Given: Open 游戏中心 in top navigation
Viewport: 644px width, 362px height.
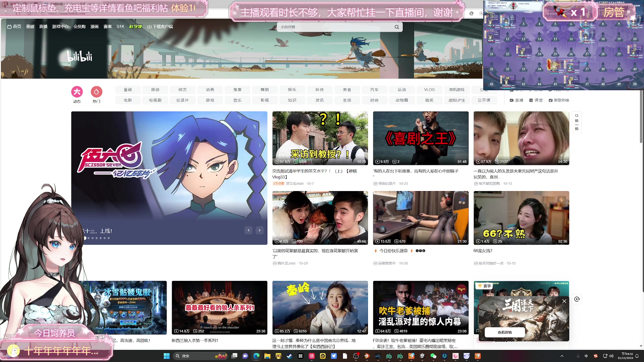Looking at the screenshot, I should (60, 26).
